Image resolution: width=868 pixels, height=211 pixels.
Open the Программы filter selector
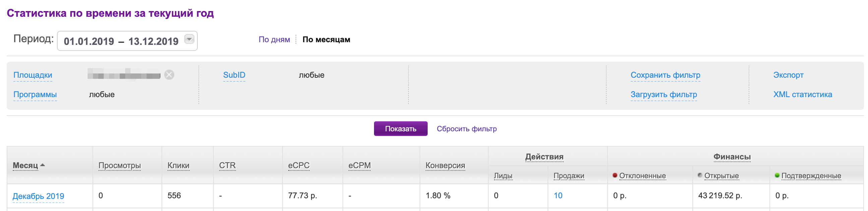pyautogui.click(x=35, y=94)
